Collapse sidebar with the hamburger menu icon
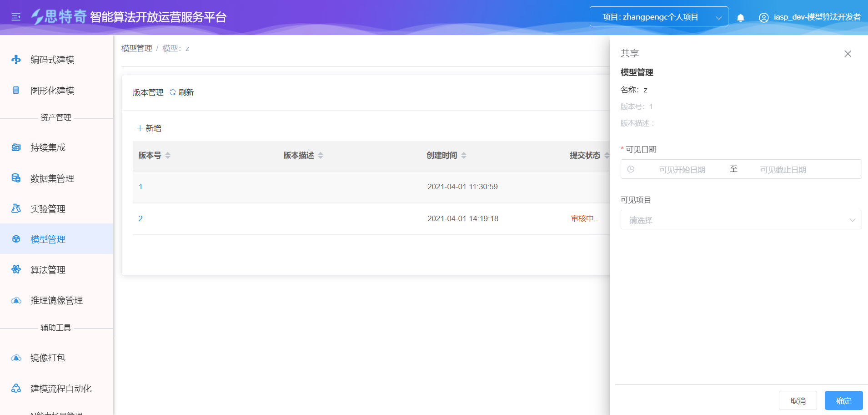Screen dimensions: 868x415 point(16,17)
